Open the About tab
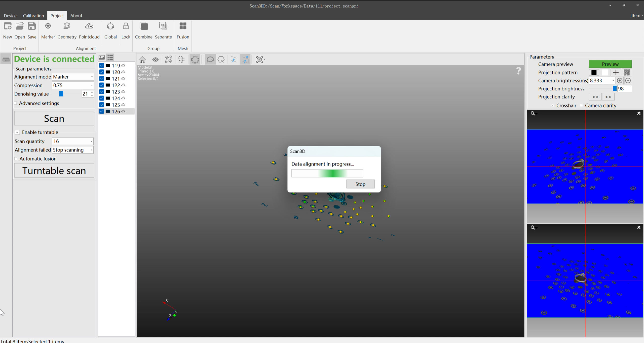This screenshot has height=343, width=644. point(76,16)
